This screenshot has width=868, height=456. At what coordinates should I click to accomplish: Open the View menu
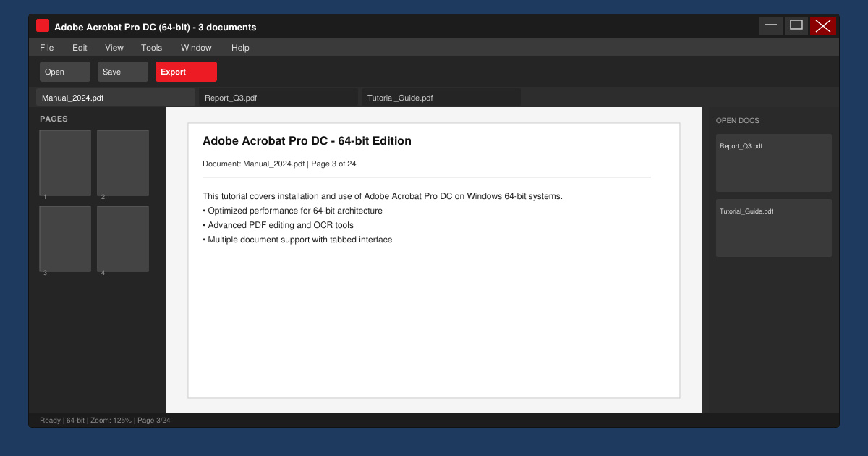(114, 48)
